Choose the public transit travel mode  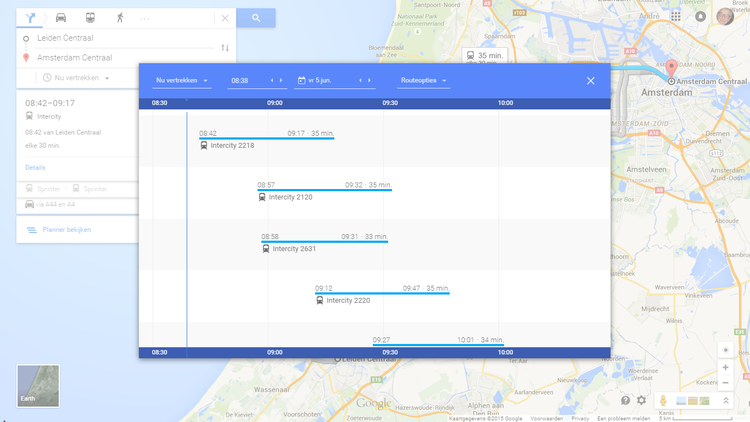(x=90, y=18)
